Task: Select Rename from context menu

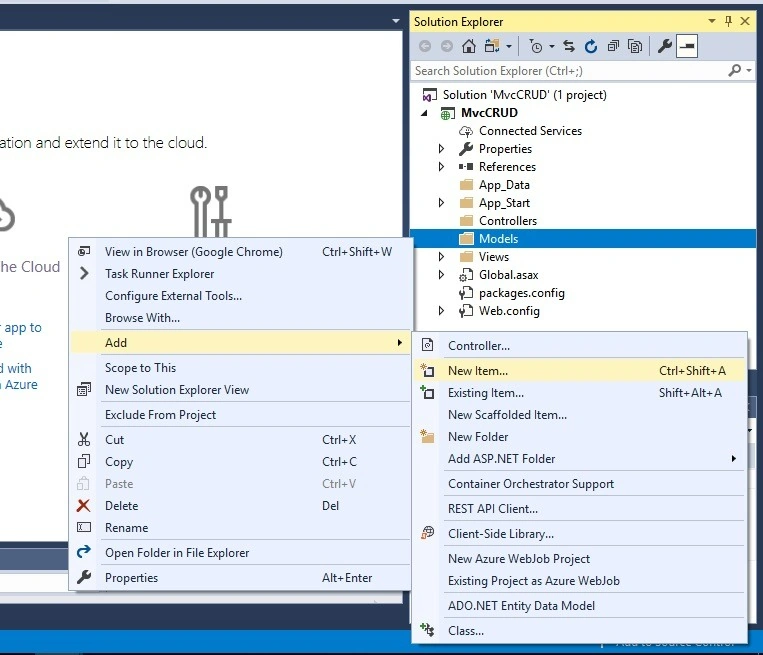Action: (x=240, y=528)
